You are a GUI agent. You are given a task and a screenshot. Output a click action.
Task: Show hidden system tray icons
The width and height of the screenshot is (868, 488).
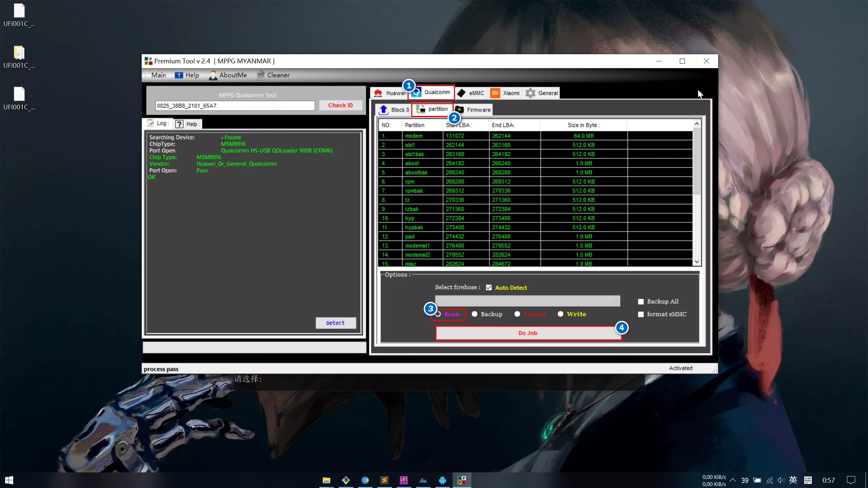(733, 480)
